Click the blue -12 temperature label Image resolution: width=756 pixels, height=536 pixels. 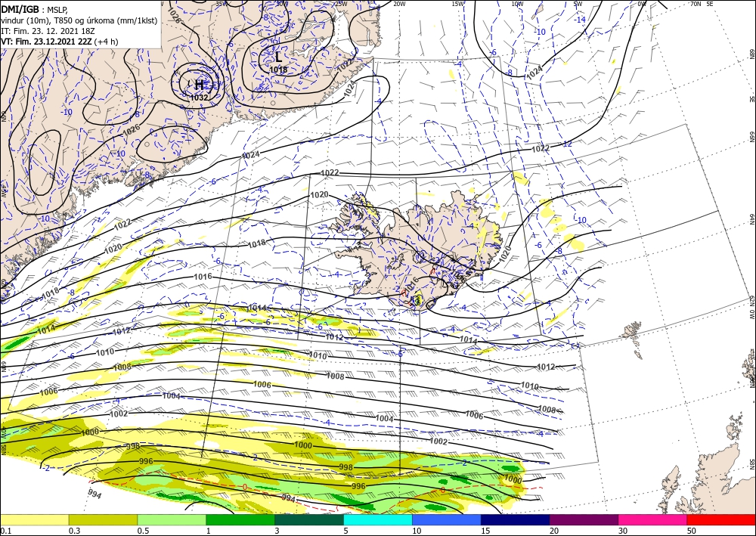567,144
